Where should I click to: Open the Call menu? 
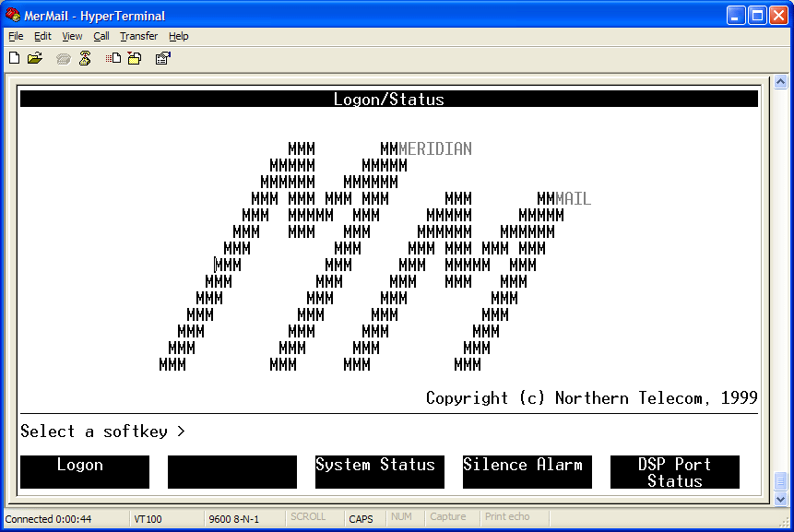point(101,36)
